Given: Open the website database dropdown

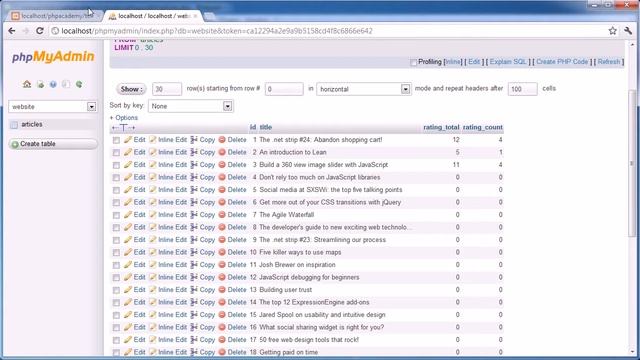Looking at the screenshot, I should pyautogui.click(x=53, y=107).
